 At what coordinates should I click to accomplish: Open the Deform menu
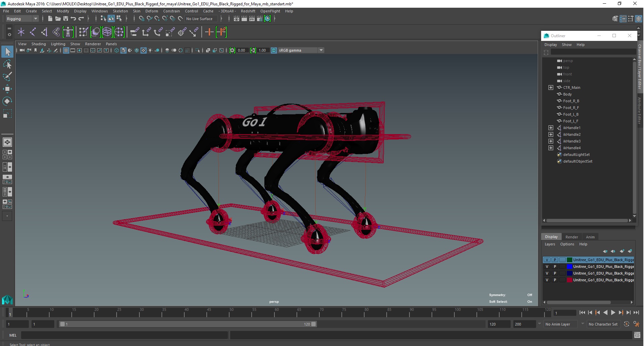click(152, 11)
